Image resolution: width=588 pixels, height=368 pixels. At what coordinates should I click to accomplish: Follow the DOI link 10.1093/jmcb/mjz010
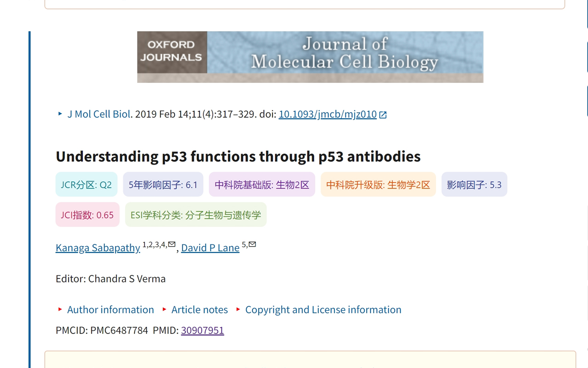coord(327,114)
